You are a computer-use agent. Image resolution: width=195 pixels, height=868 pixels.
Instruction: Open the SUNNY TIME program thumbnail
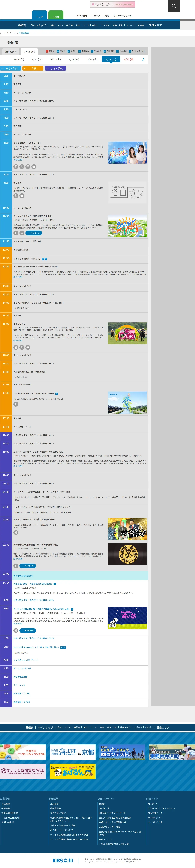pos(127,226)
